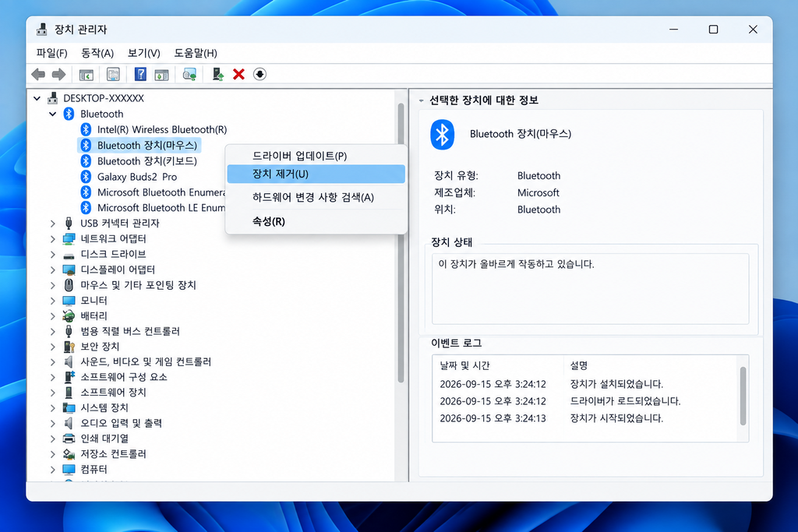The image size is (798, 532).
Task: Collapse the DESKTOP-XXXXXX root node
Action: [x=37, y=98]
